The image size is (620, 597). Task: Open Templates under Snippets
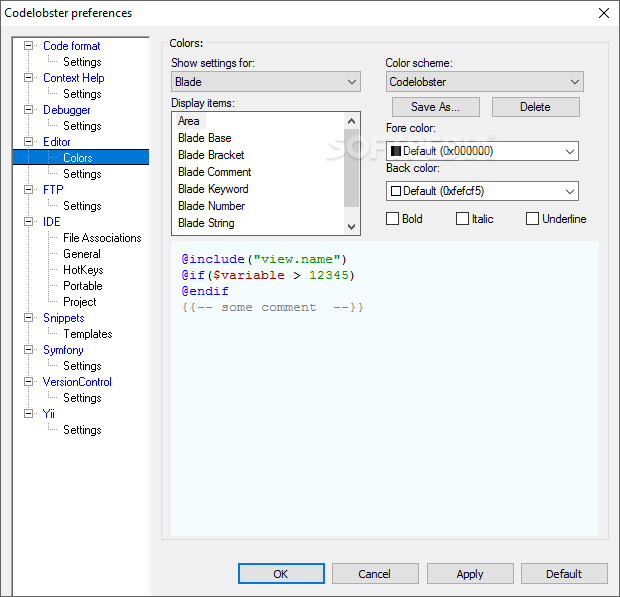click(88, 334)
